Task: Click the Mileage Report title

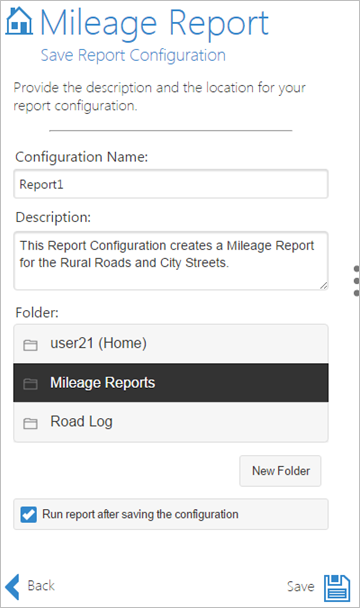Action: 154,23
